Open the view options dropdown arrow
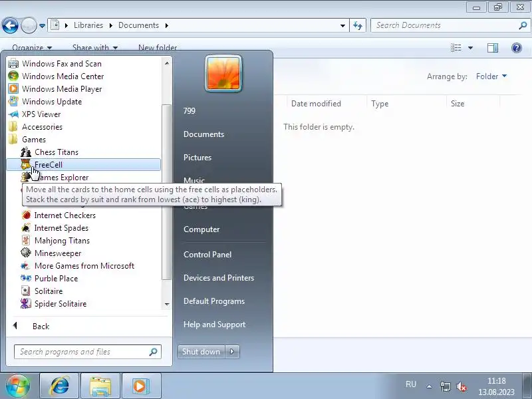The image size is (532, 399). click(x=470, y=48)
